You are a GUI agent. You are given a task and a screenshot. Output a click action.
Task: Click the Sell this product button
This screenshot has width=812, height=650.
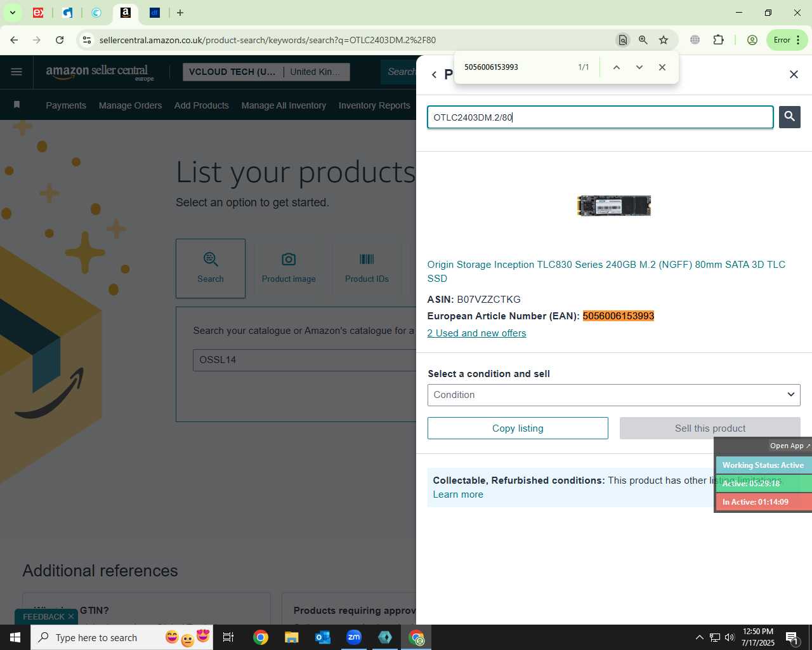click(710, 428)
